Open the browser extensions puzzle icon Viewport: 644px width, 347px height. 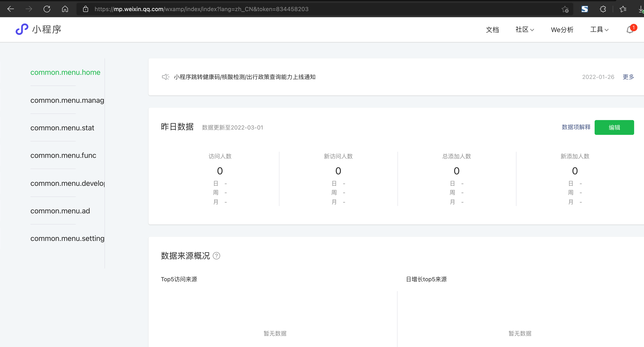click(x=603, y=9)
